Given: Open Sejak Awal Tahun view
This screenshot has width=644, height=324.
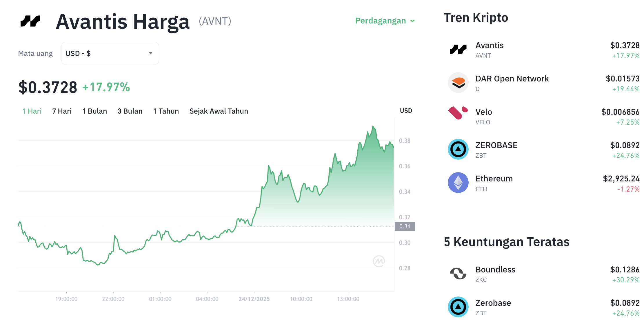Looking at the screenshot, I should pyautogui.click(x=219, y=111).
